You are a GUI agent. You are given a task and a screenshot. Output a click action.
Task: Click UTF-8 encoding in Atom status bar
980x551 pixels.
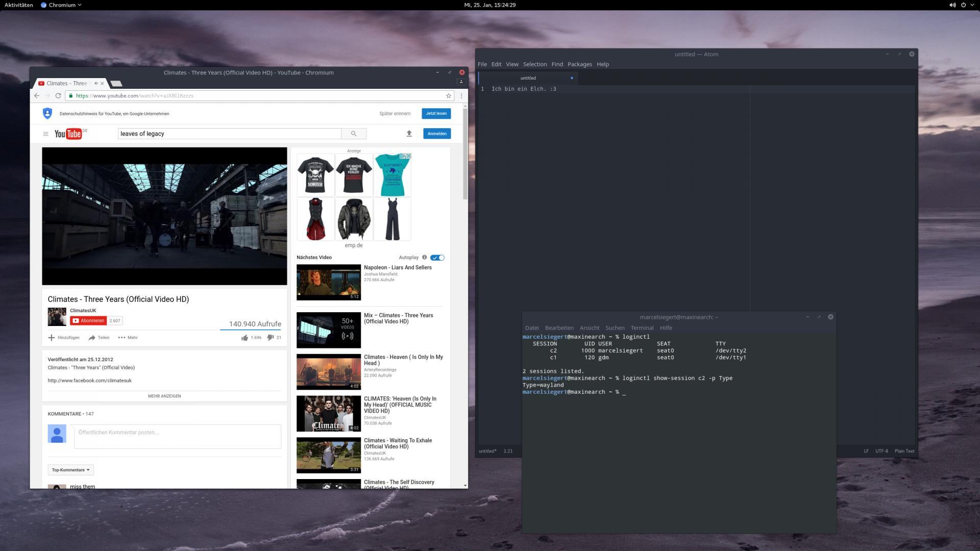[x=881, y=451]
